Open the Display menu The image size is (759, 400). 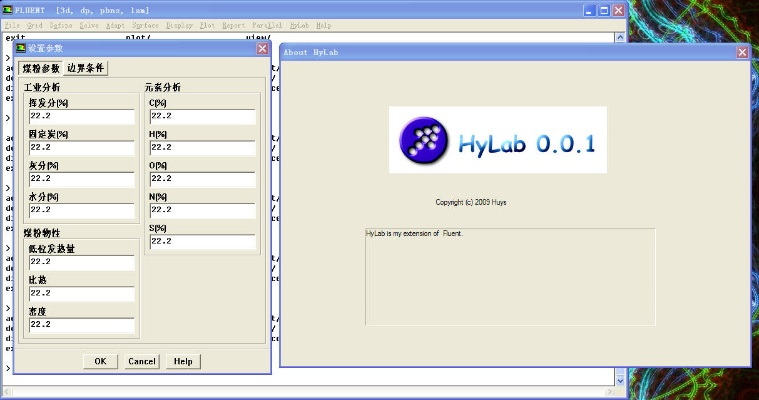[x=180, y=25]
